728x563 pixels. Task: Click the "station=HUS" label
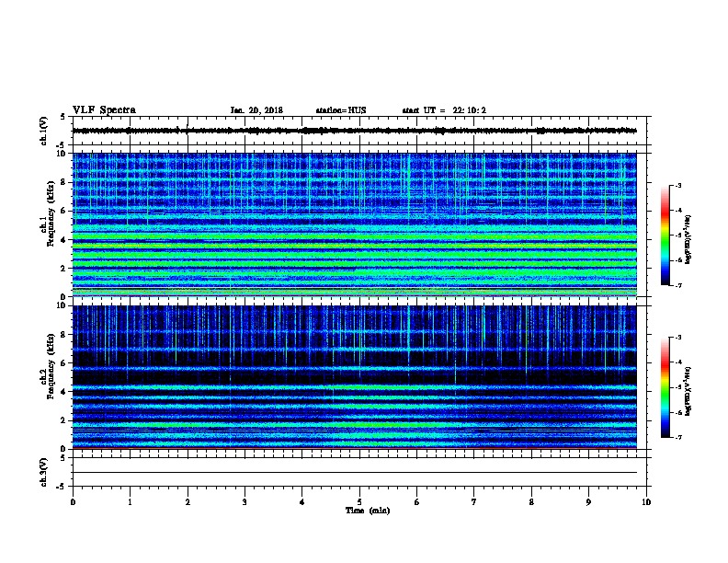341,110
